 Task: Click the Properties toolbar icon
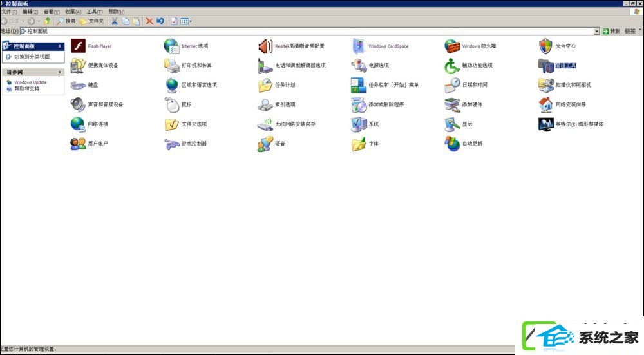(174, 21)
